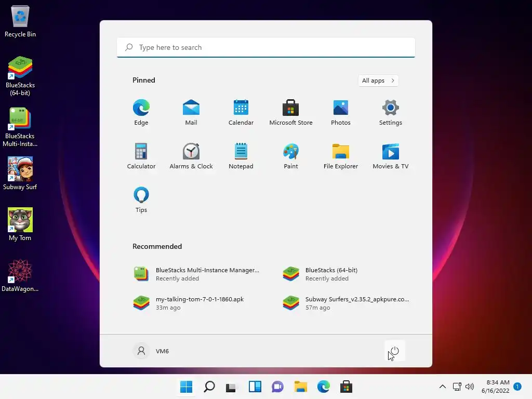The image size is (532, 399).
Task: Open Settings from pinned apps
Action: pyautogui.click(x=391, y=112)
